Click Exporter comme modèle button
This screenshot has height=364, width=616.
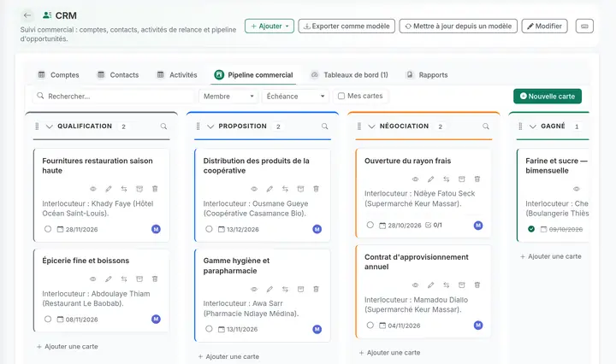tap(346, 26)
